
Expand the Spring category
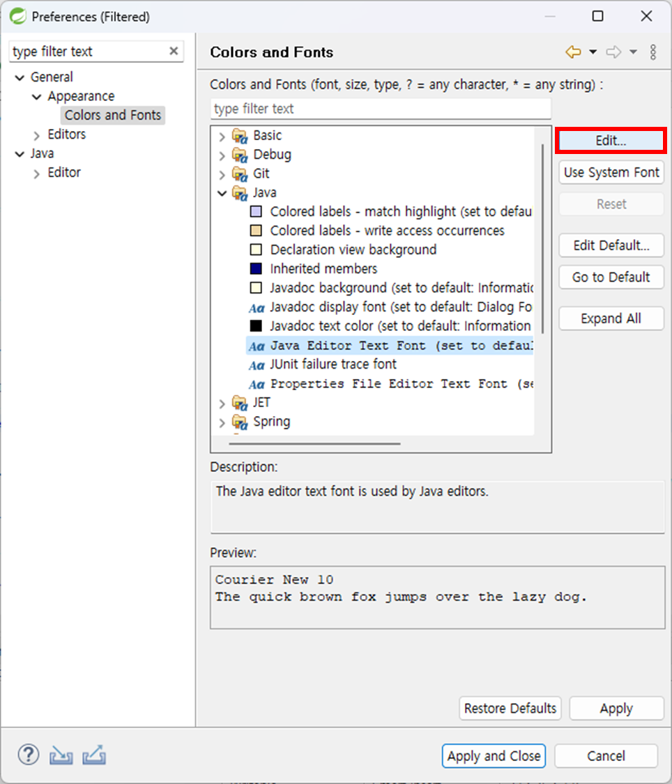(x=222, y=422)
